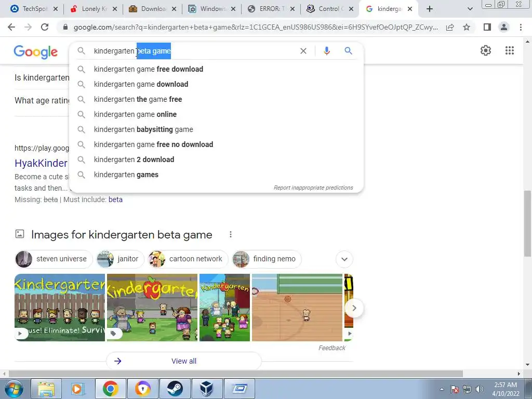
Task: Filter images by finding nemo chip
Action: pos(267,259)
